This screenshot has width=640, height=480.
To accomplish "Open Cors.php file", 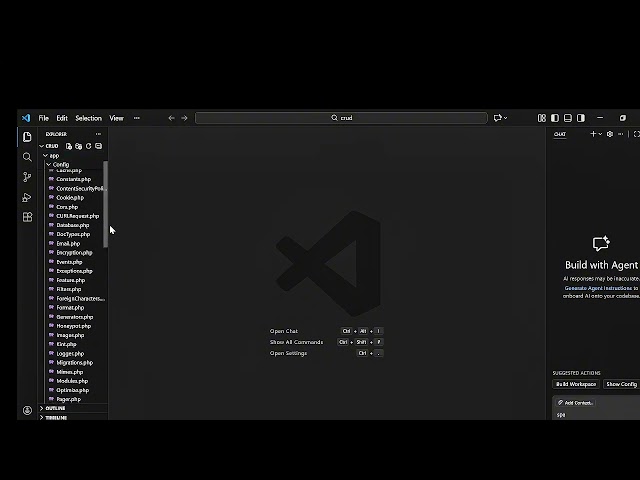I will (x=67, y=207).
